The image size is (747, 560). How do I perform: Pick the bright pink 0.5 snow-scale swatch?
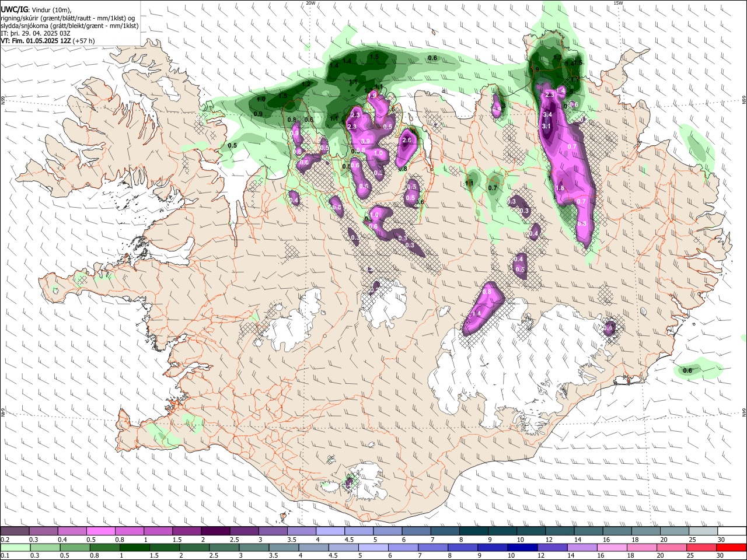tap(101, 531)
